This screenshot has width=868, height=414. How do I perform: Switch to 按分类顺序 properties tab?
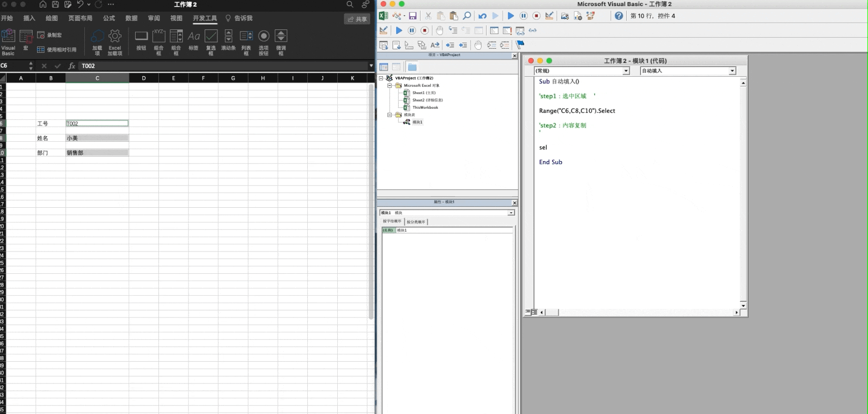tap(416, 222)
